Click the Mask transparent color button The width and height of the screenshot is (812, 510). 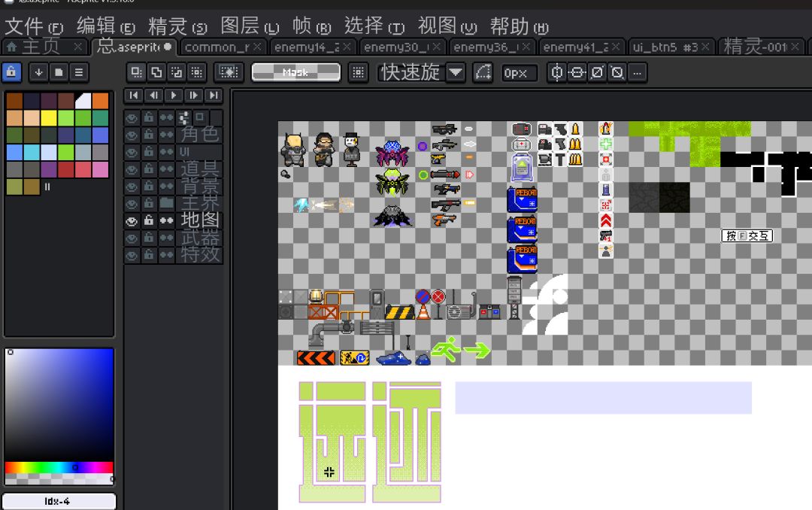[295, 72]
